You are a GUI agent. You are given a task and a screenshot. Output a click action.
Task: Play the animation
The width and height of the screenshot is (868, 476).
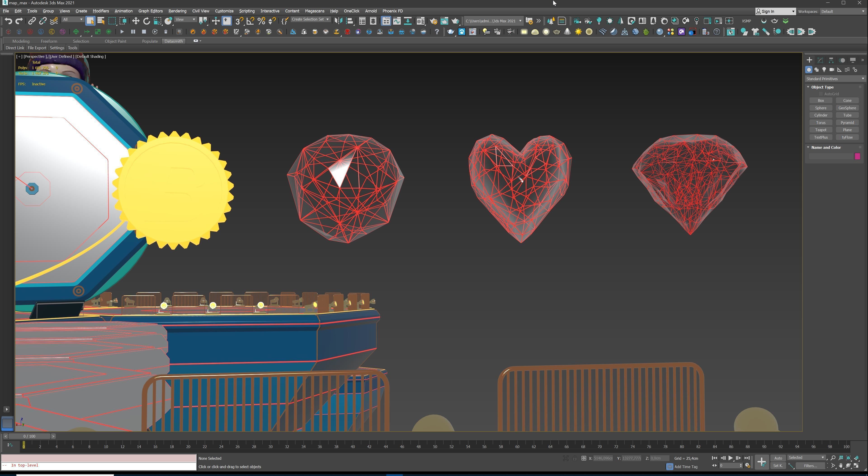pyautogui.click(x=730, y=458)
